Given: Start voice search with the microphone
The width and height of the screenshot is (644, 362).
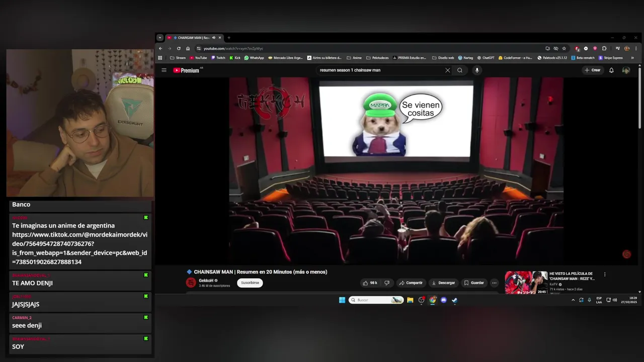Looking at the screenshot, I should coord(477,70).
